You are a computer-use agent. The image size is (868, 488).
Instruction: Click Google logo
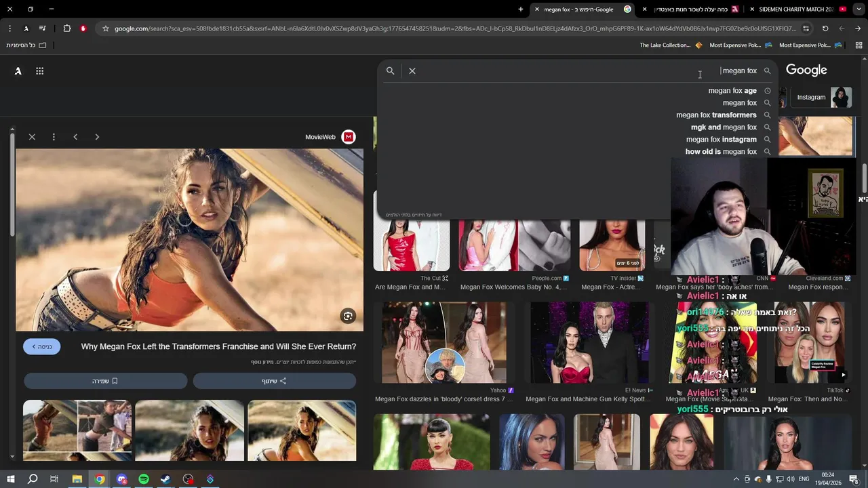[x=806, y=70]
